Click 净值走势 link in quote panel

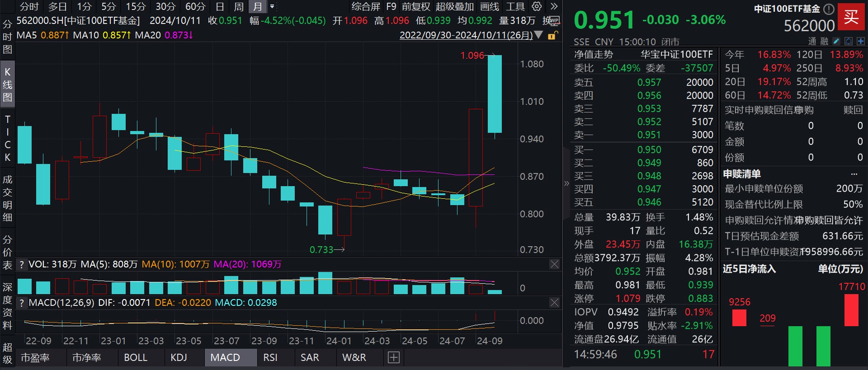pyautogui.click(x=593, y=55)
